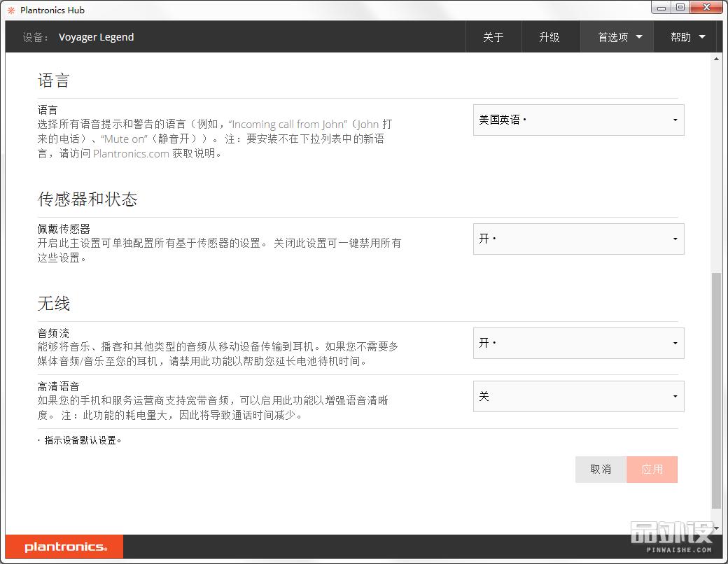Select the 关于 menu item
The height and width of the screenshot is (564, 728).
[x=493, y=36]
